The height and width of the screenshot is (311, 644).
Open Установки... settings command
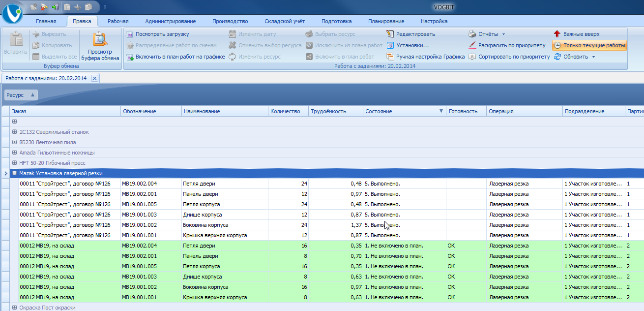pos(408,45)
